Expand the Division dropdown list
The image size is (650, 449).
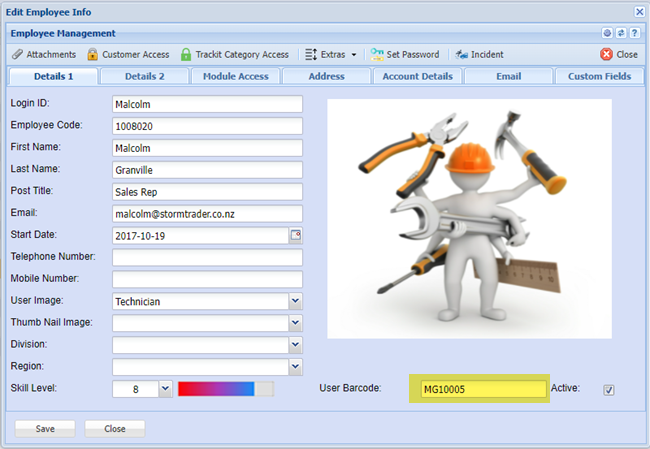[295, 345]
